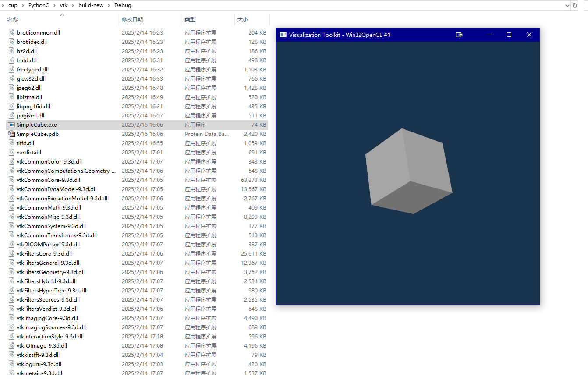Click the vtkImagingCore-9.3d.dll file icon
Image resolution: width=588 pixels, height=384 pixels.
click(11, 318)
